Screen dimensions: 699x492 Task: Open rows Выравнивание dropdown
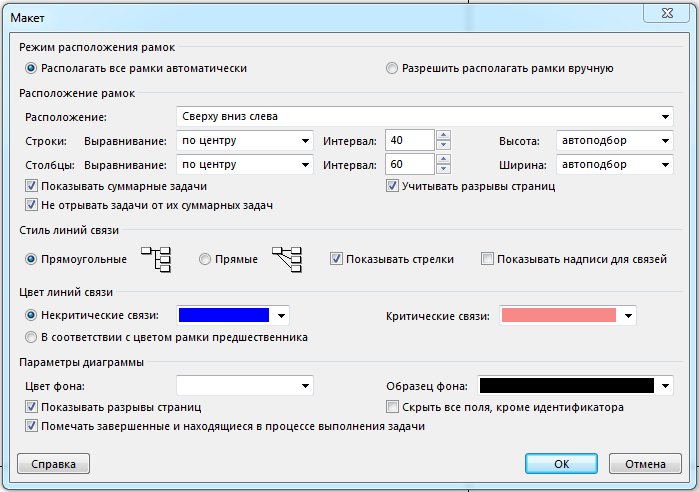245,140
